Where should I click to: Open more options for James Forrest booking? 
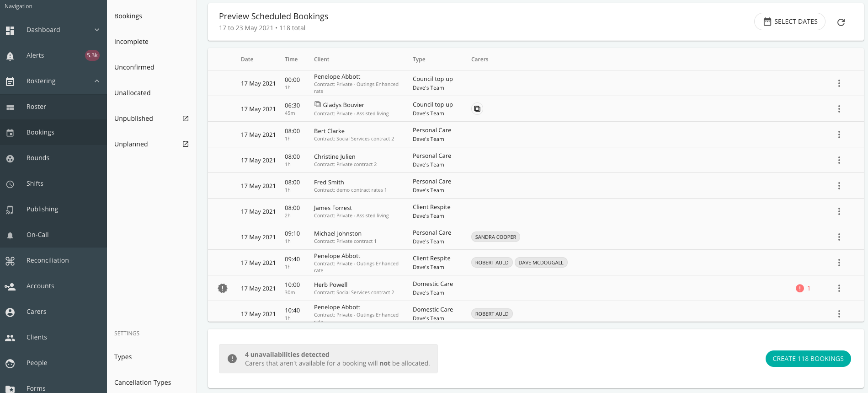tap(839, 211)
